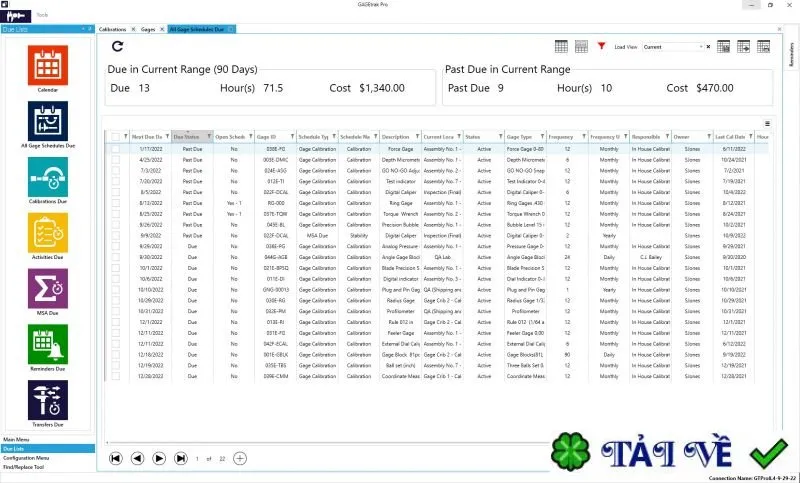Open the Find/Replace Tool entry

coord(24,467)
